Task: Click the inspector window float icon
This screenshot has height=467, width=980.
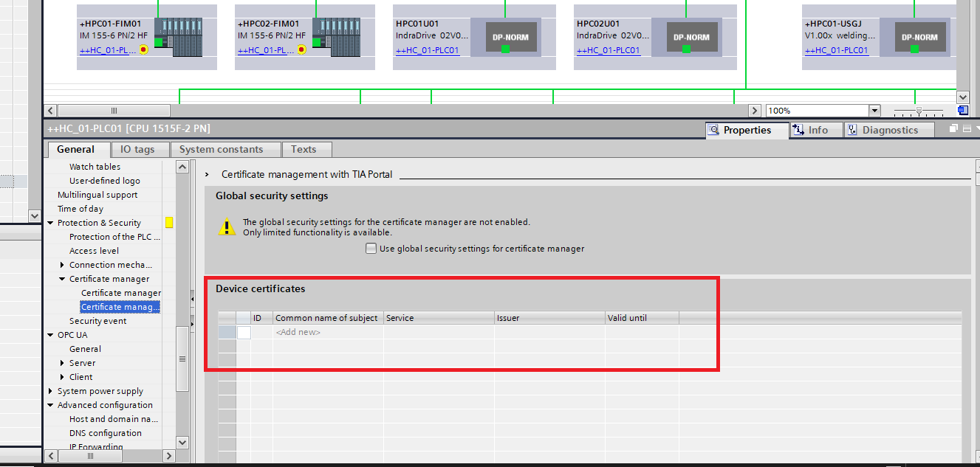Action: tap(953, 129)
